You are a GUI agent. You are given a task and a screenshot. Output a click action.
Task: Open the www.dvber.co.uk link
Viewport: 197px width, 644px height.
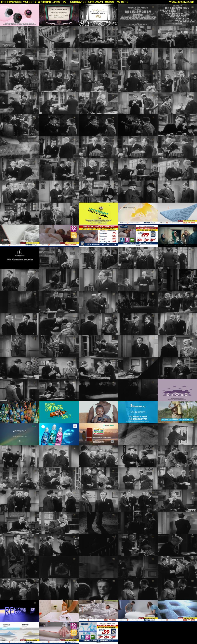(x=181, y=2)
